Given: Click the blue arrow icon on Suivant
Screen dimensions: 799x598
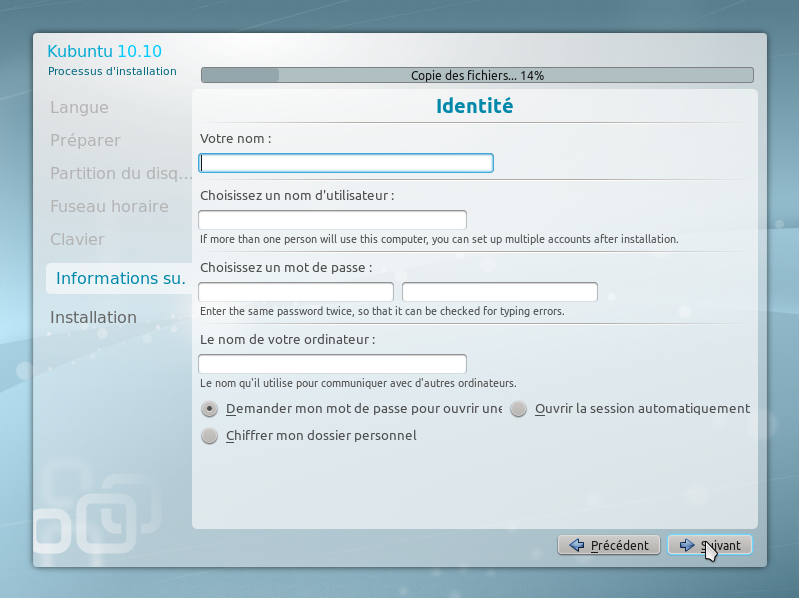Looking at the screenshot, I should (686, 545).
